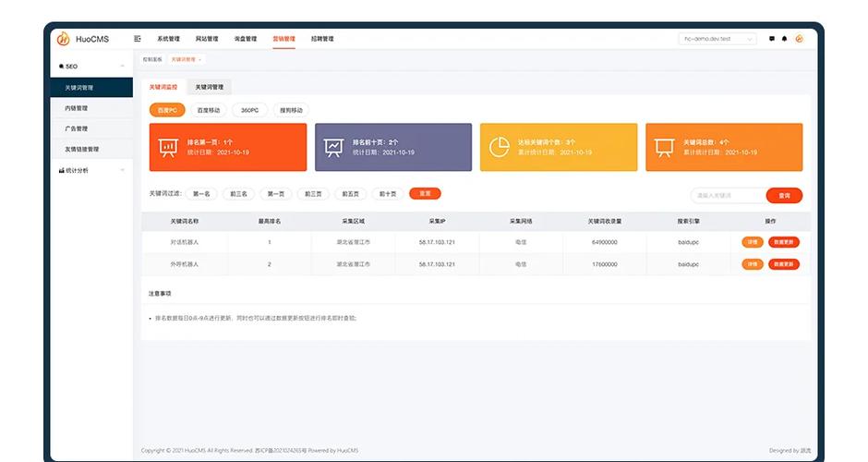The width and height of the screenshot is (868, 462).
Task: Select the 百度移动 search engine pill
Action: tap(209, 110)
